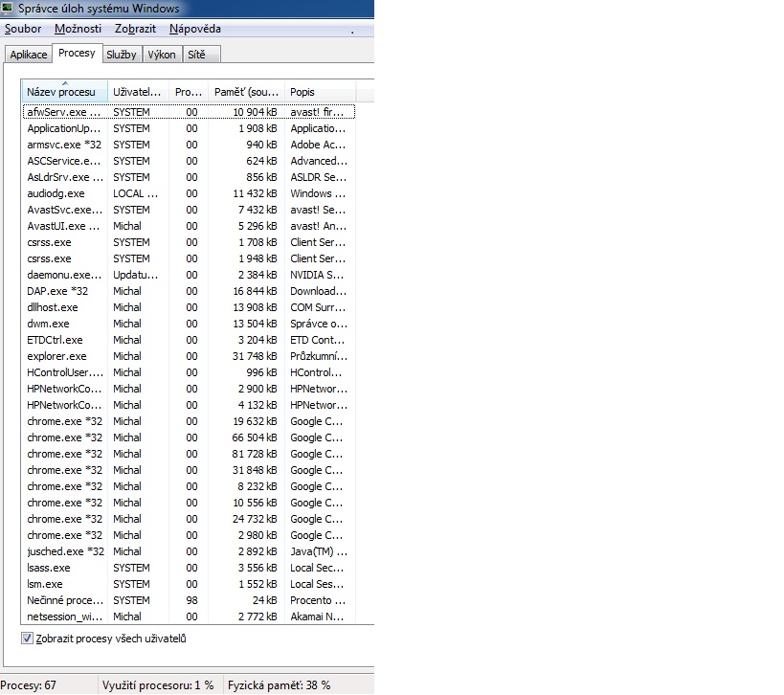The image size is (784, 695).
Task: Select the armsvc.exe *32 process
Action: click(189, 145)
